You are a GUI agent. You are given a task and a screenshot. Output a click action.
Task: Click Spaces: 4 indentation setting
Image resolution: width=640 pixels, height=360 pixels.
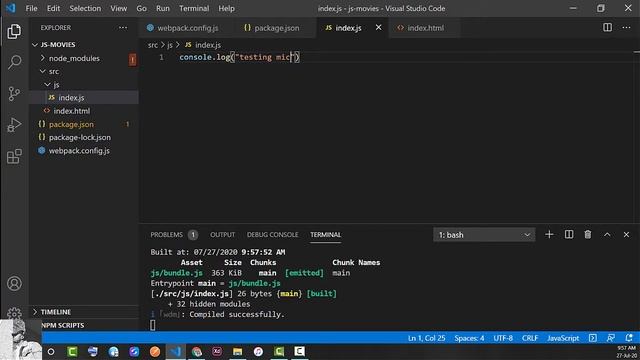point(469,338)
